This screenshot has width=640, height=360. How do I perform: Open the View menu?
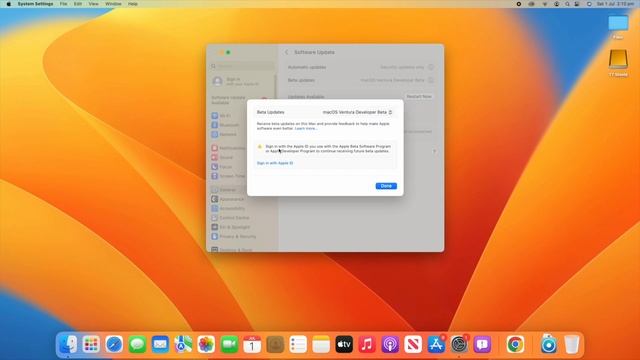[93, 4]
